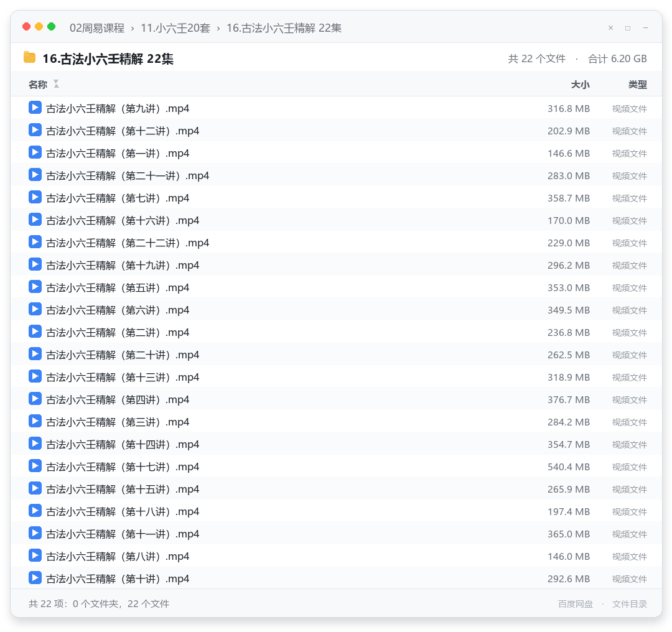Screen dimensions: 672x632
Task: Click the video icon for 第二十二讲
Action: (x=35, y=242)
